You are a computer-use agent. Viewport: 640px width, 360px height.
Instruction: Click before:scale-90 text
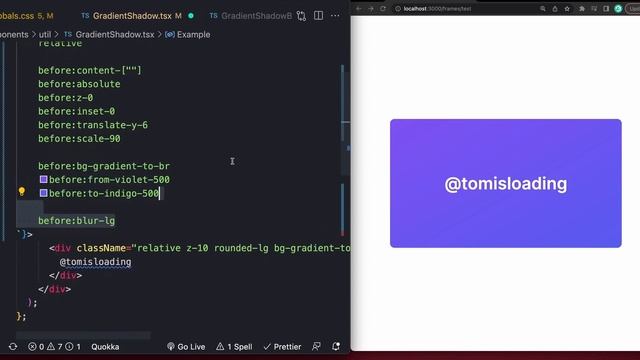79,139
